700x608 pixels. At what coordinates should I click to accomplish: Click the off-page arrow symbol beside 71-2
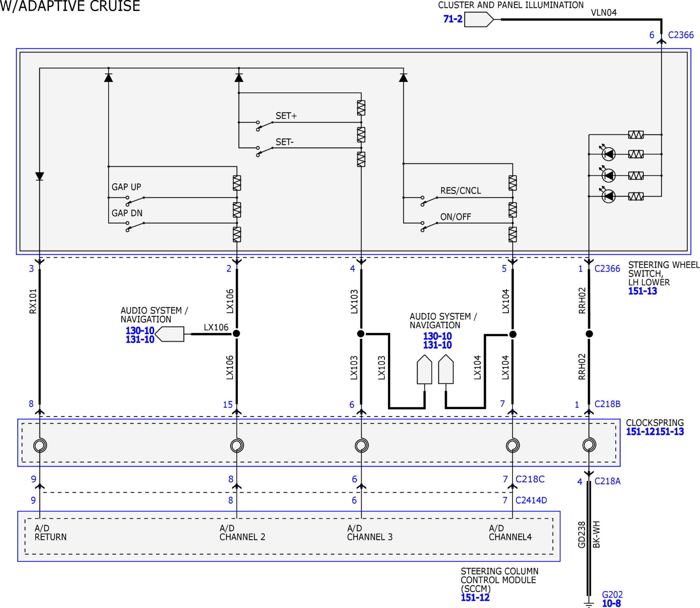pyautogui.click(x=479, y=19)
